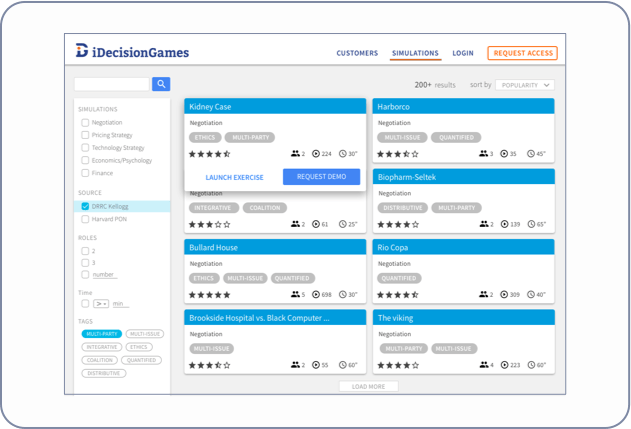Click the blue search magnifier button
Screen dimensions: 631x429
(x=160, y=85)
